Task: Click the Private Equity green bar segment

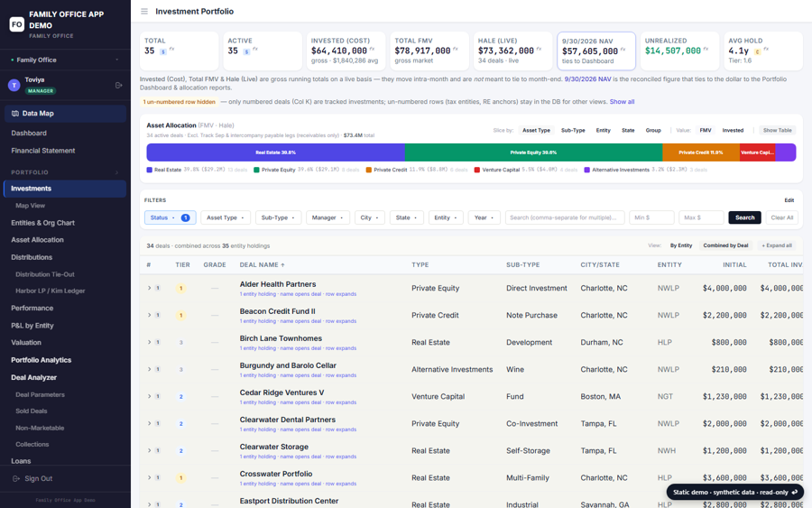Action: tap(533, 152)
